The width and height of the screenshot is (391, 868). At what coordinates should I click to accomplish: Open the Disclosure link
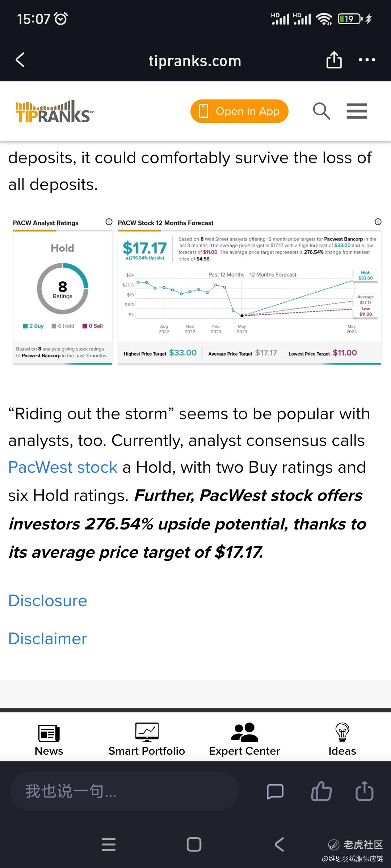coord(48,601)
